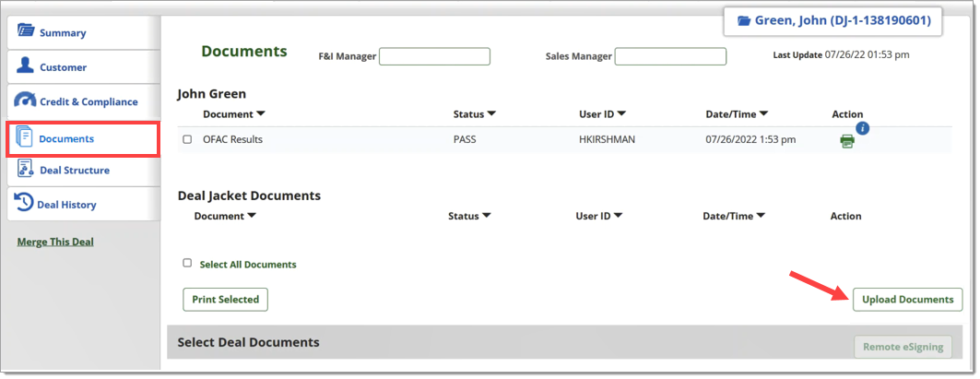Click the blue info icon near Action

click(863, 128)
